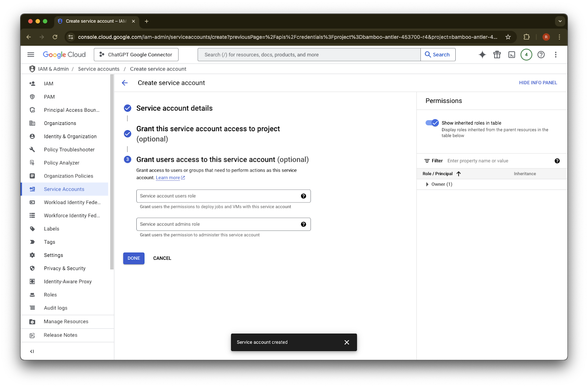588x387 pixels.
Task: Click the back arrow beside Create service account
Action: pyautogui.click(x=125, y=83)
